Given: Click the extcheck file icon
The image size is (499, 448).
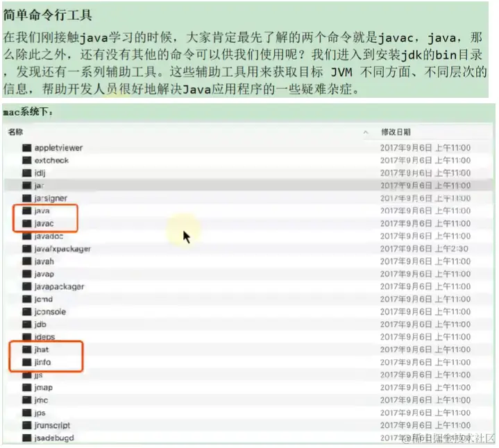Looking at the screenshot, I should coord(27,160).
